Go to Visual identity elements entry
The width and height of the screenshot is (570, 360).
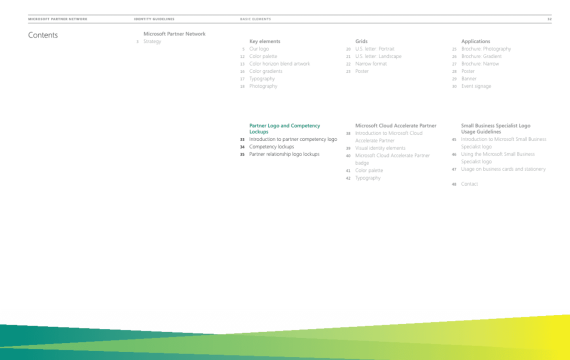coord(380,148)
